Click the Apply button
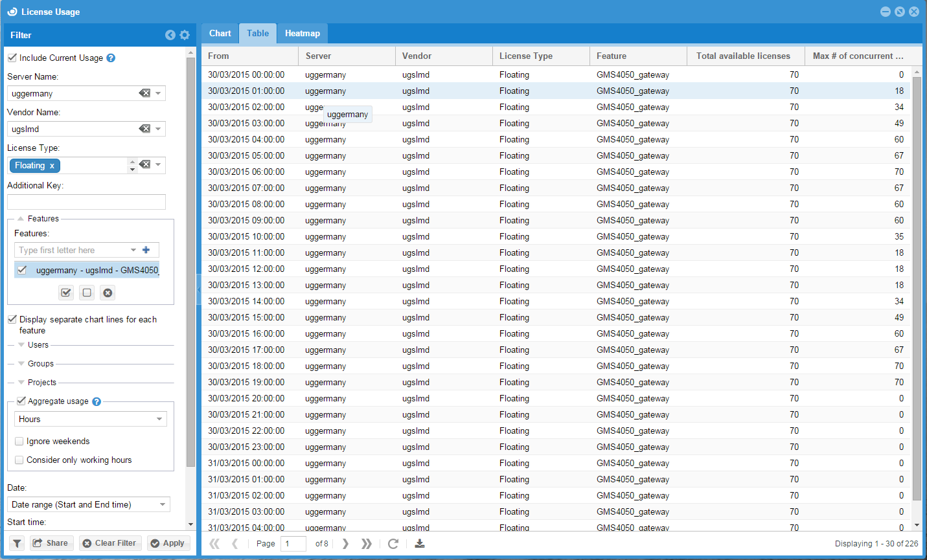Viewport: 927px width, 560px height. 168,543
